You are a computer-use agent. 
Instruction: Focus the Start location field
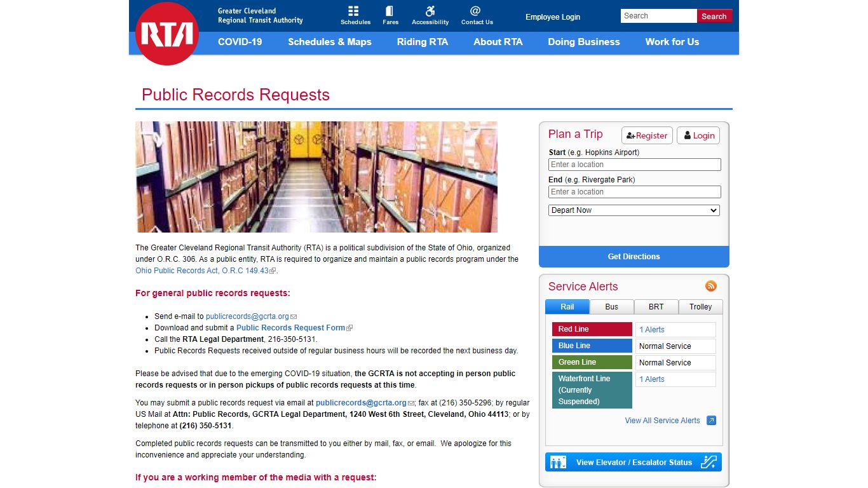(x=635, y=165)
